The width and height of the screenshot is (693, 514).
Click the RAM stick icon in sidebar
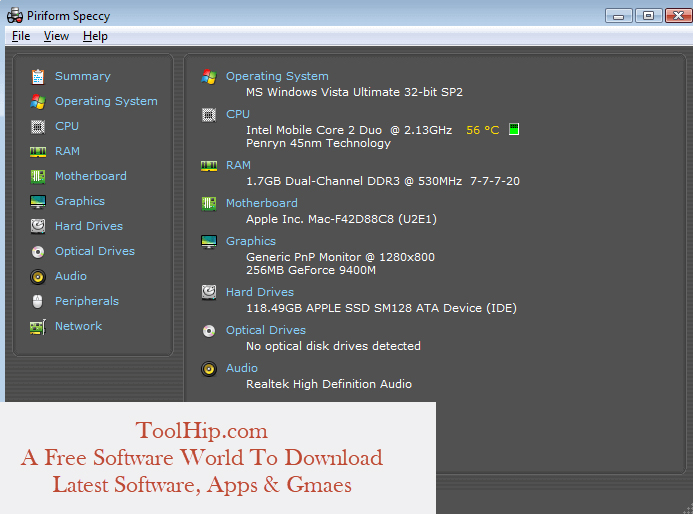[38, 152]
